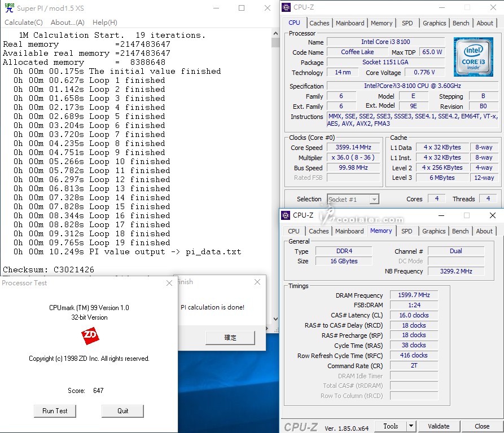The height and width of the screenshot is (433, 504).
Task: Click the Core Voltage value 0.776 V
Action: (424, 72)
